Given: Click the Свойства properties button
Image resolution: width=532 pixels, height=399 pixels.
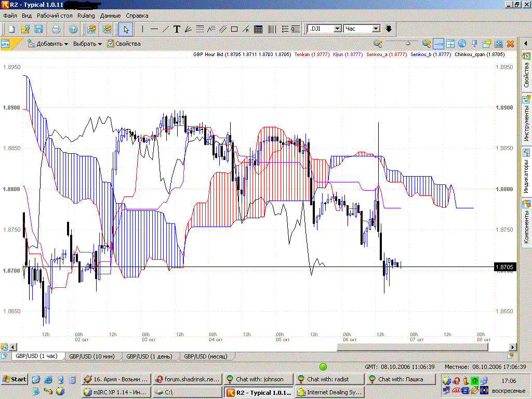Looking at the screenshot, I should click(x=124, y=44).
